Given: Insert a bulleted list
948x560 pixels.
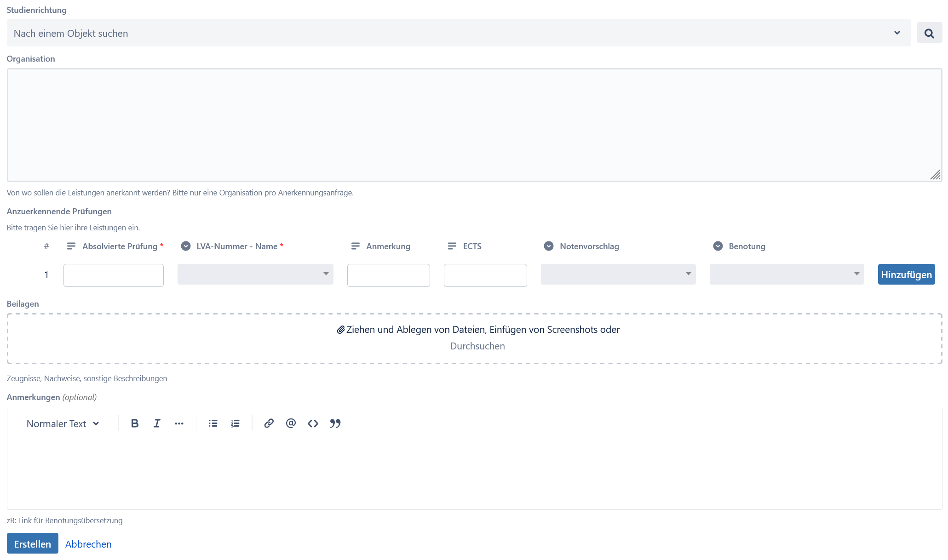Looking at the screenshot, I should 213,423.
